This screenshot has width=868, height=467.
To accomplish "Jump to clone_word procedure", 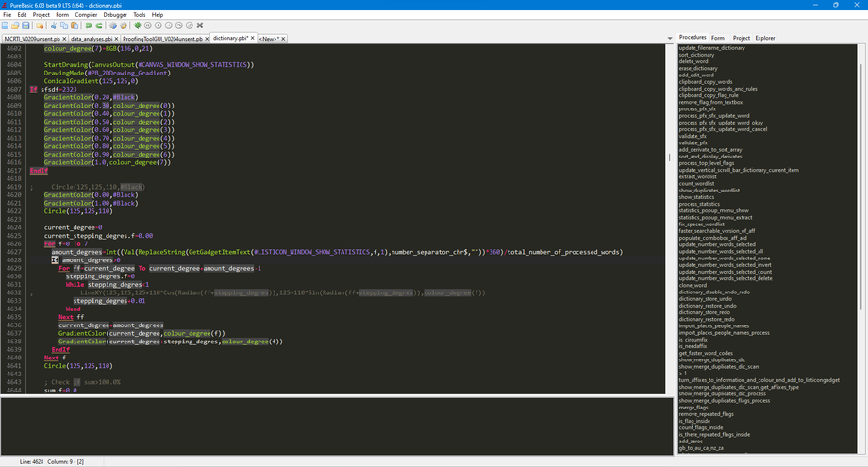I will coord(693,286).
